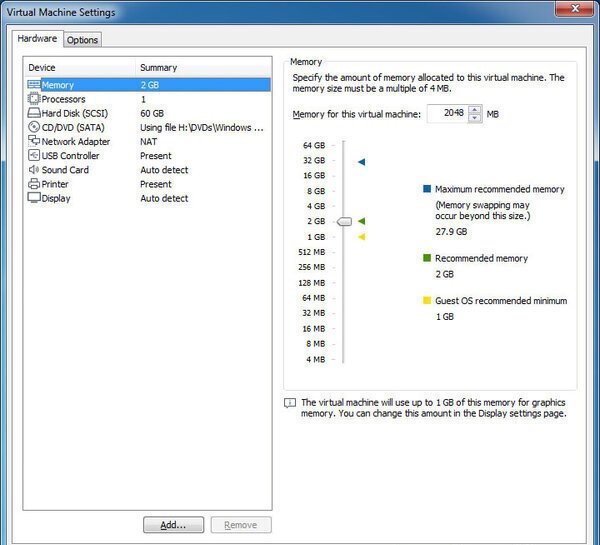Select the Display row label
This screenshot has height=545, width=600.
(x=56, y=198)
